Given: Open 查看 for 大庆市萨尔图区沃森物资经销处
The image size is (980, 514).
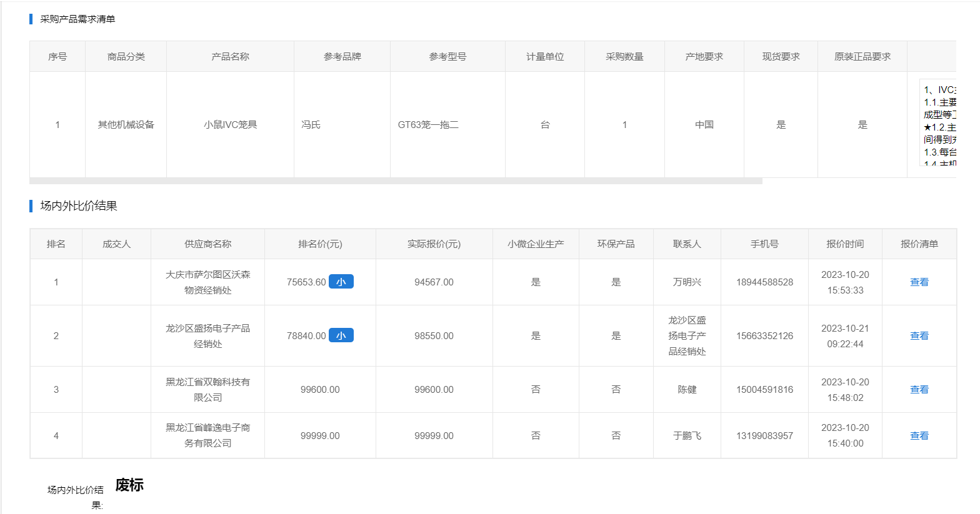Looking at the screenshot, I should [919, 282].
